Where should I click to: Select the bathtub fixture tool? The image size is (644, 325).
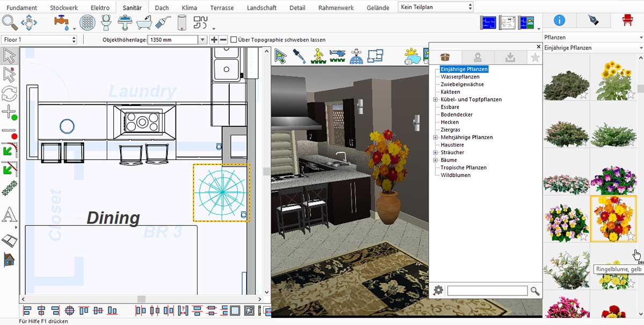(x=144, y=23)
